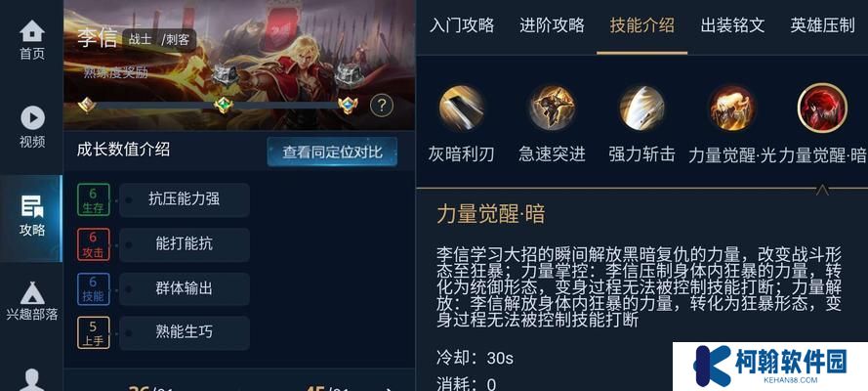Screen dimensions: 868x391
Task: Select the 攻略 guide sidebar icon
Action: [32, 217]
